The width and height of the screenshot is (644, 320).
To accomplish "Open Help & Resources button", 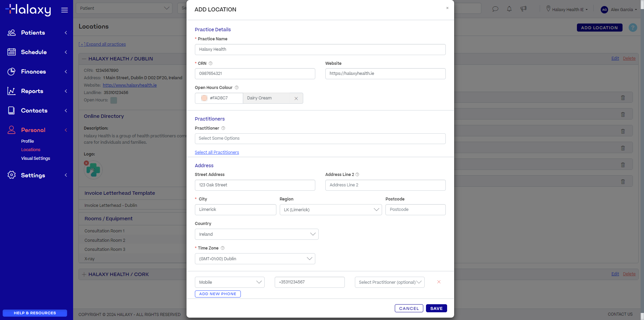I will [x=35, y=313].
